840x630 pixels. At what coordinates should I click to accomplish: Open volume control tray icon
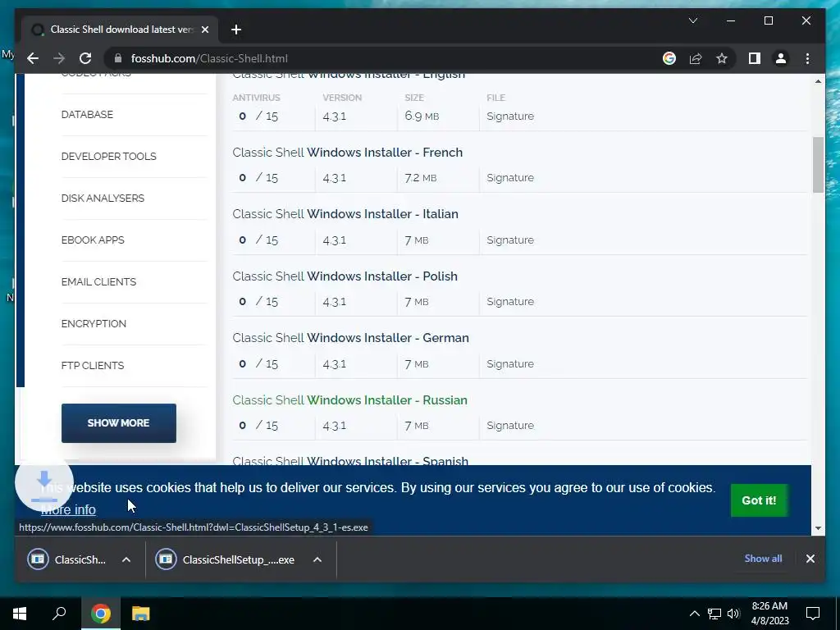click(x=733, y=614)
